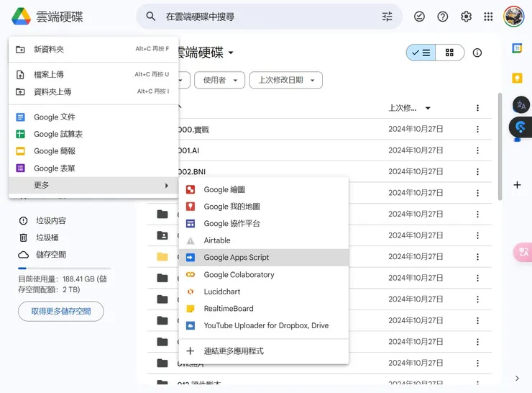Image resolution: width=532 pixels, height=393 pixels.
Task: Click the file list vertical scrollbar
Action: 500,147
